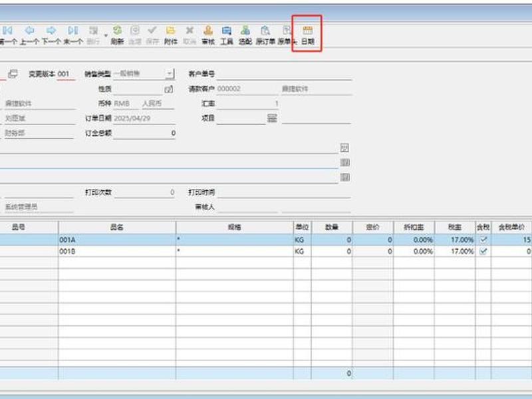The width and height of the screenshot is (532, 399).
Task: Click the 定价 column header
Action: (373, 227)
